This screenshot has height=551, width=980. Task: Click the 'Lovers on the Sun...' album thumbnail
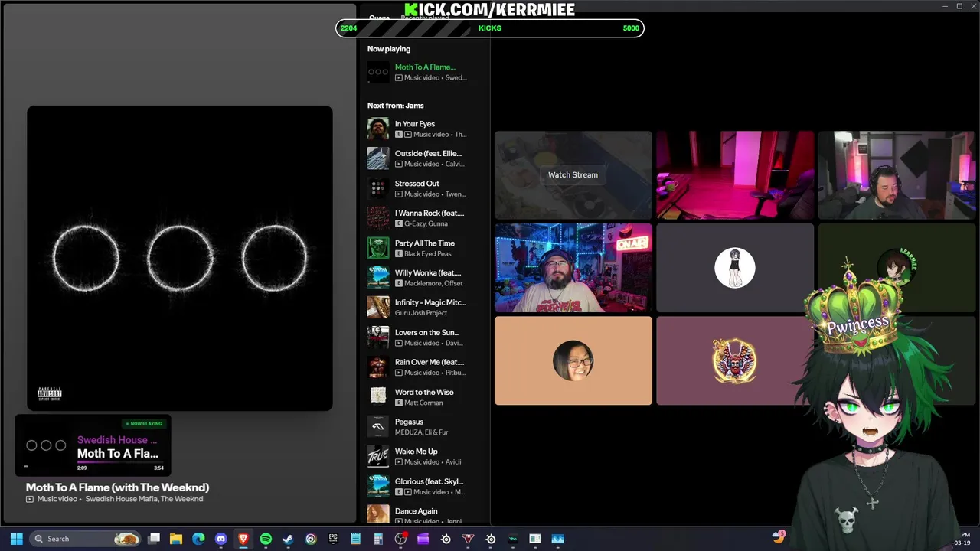click(378, 337)
